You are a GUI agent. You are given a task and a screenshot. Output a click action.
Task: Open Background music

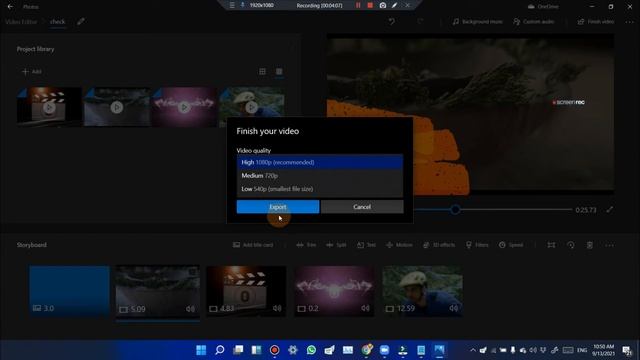[477, 22]
